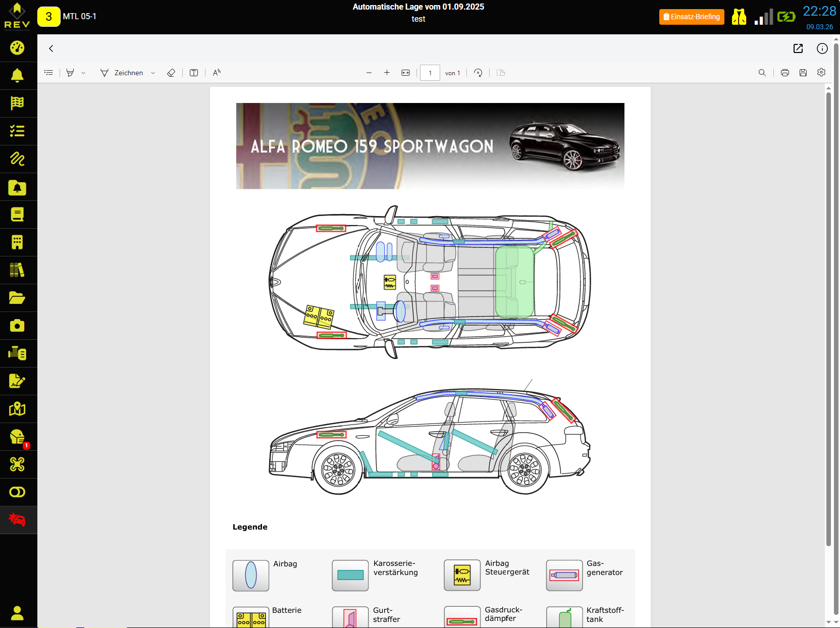Click the MTL 05-1 unit label

coord(80,17)
